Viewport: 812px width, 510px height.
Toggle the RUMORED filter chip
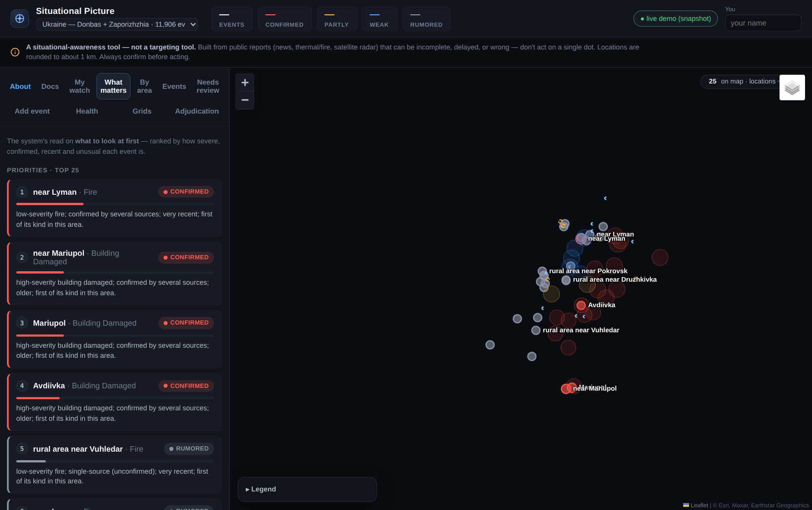[x=426, y=19]
